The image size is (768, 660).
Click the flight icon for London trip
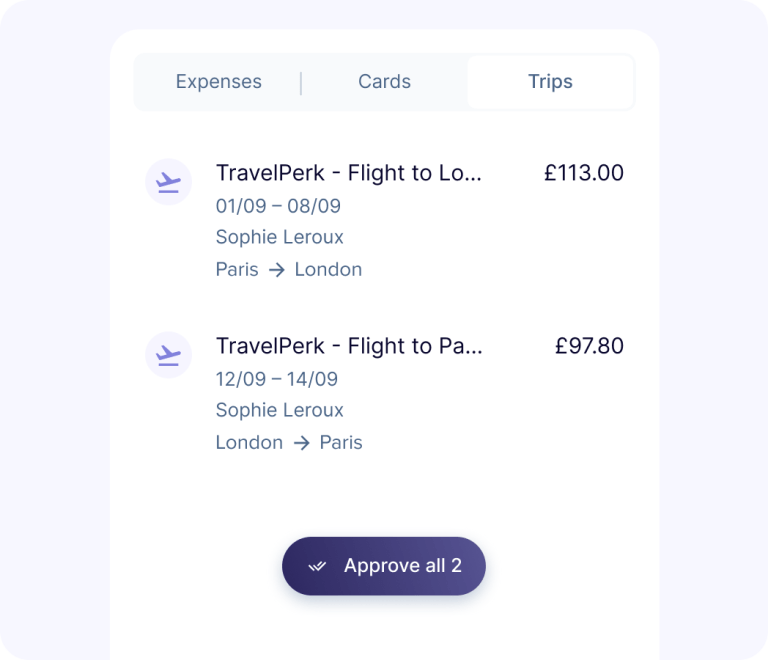coord(169,183)
